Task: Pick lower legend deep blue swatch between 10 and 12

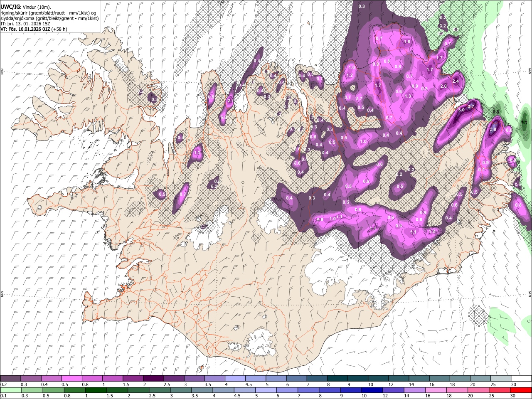Action: (372, 390)
